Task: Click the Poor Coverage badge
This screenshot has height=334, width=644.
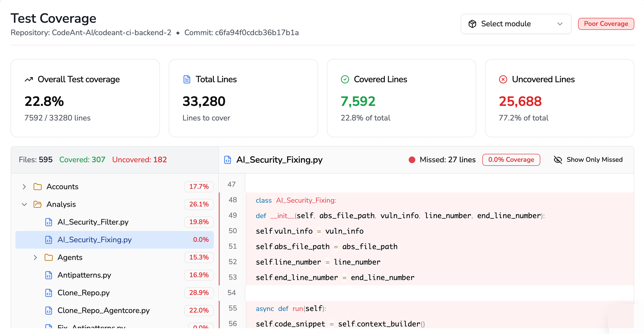Action: click(606, 24)
